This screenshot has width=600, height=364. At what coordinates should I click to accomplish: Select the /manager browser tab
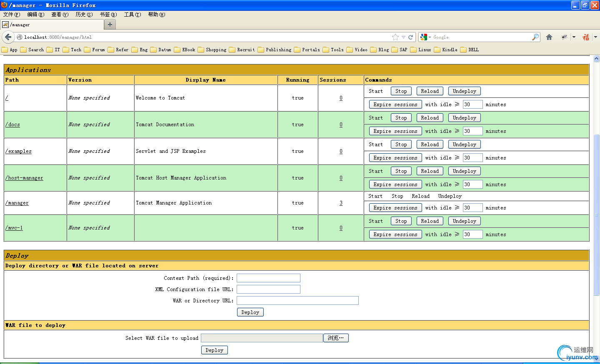click(x=52, y=25)
